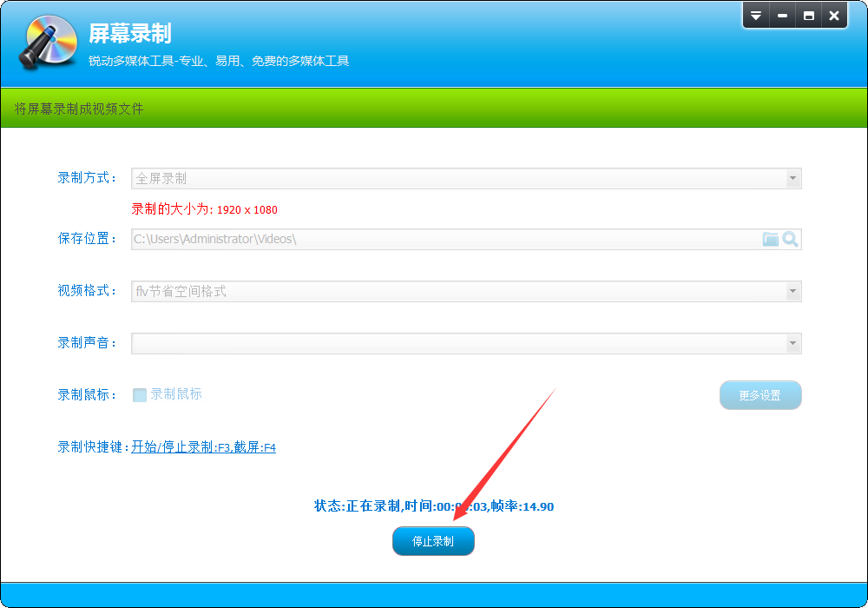868x608 pixels.
Task: Maximize the 屏幕录制 window
Action: [808, 16]
